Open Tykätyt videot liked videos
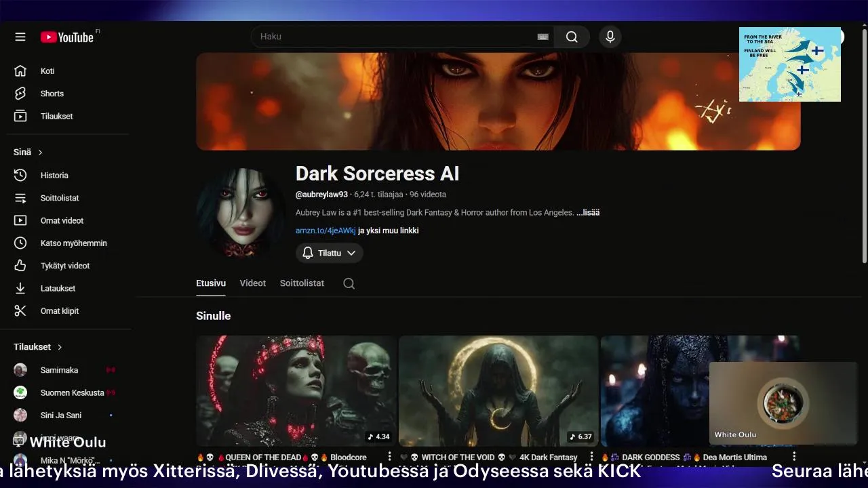Image resolution: width=868 pixels, height=488 pixels. (65, 266)
